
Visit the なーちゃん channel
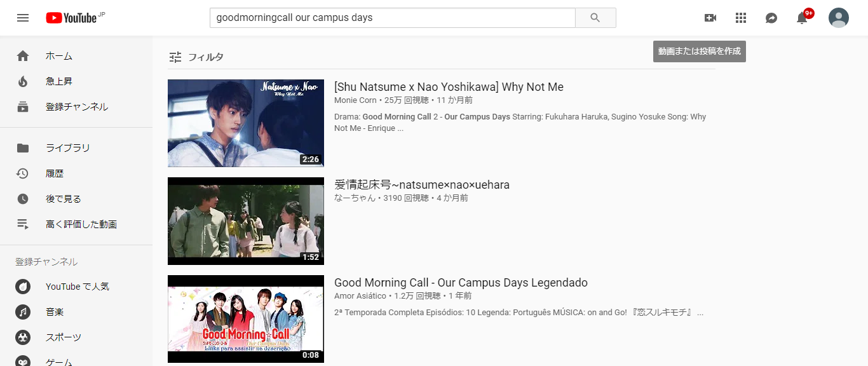[355, 198]
